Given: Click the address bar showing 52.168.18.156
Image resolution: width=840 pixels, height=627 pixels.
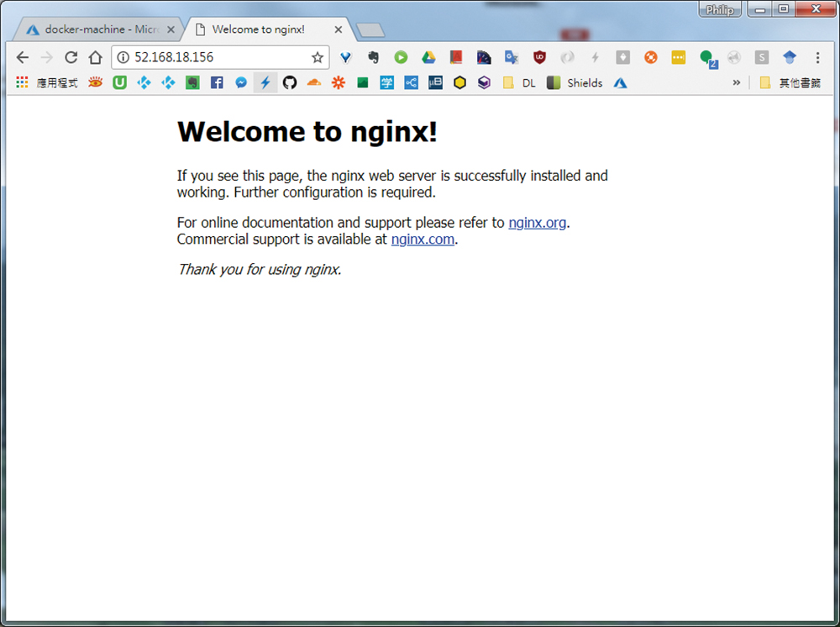Looking at the screenshot, I should 219,57.
